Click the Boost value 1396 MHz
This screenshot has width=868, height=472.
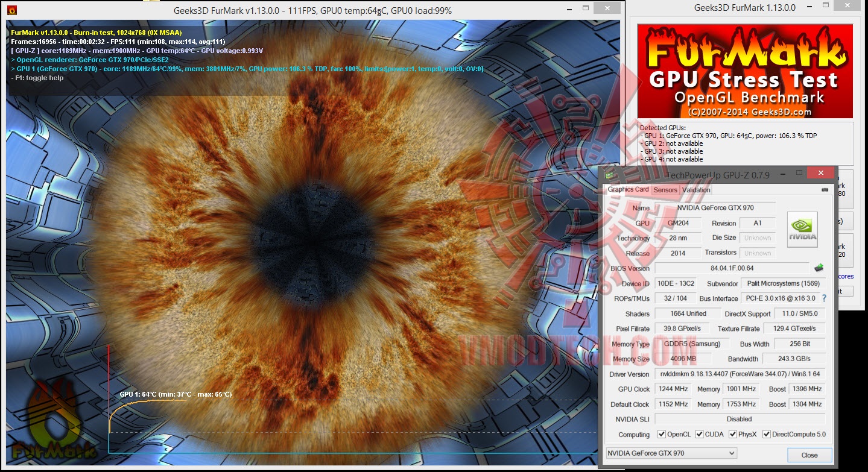point(807,389)
